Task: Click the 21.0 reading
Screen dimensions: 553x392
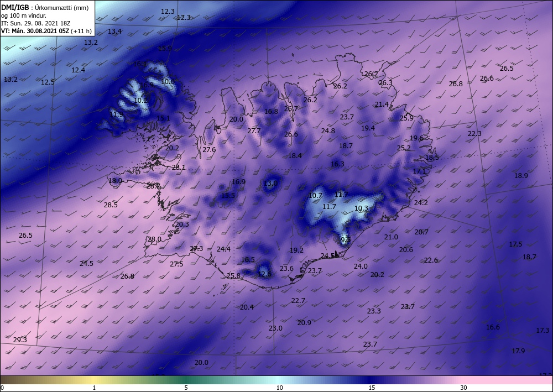Action: coord(391,237)
